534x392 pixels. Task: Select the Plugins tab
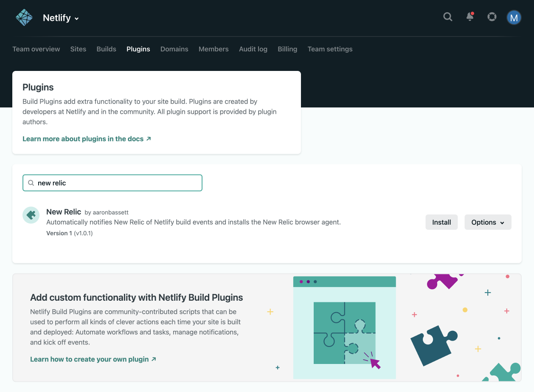click(138, 49)
